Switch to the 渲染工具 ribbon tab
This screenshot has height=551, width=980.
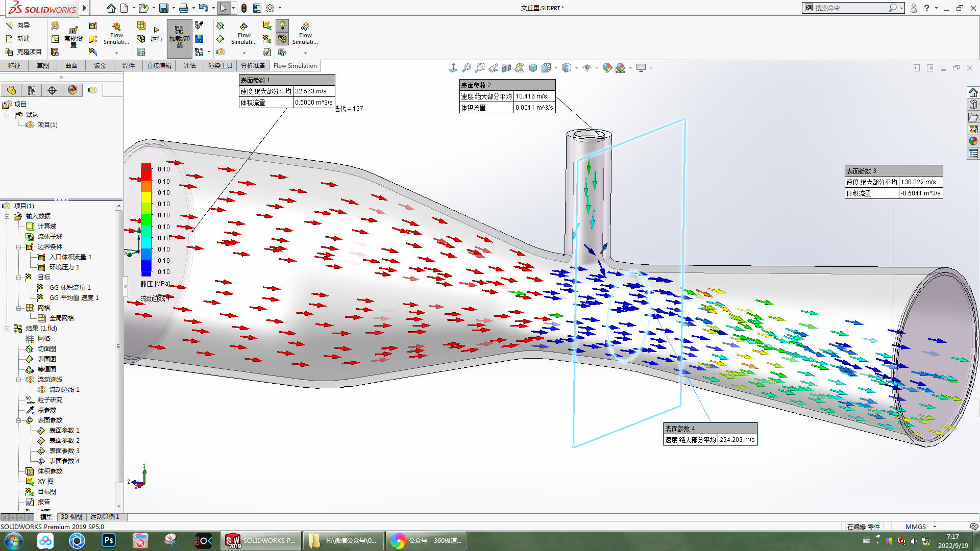(220, 65)
